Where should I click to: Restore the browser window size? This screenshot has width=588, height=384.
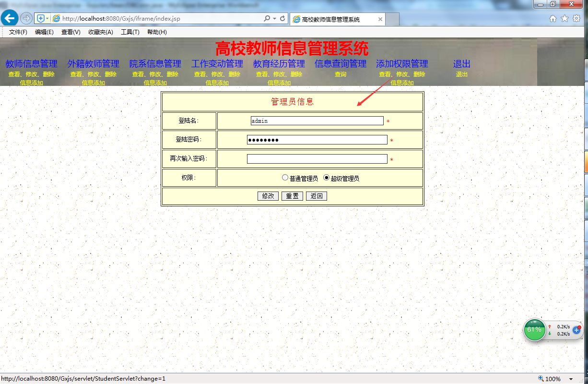click(553, 4)
